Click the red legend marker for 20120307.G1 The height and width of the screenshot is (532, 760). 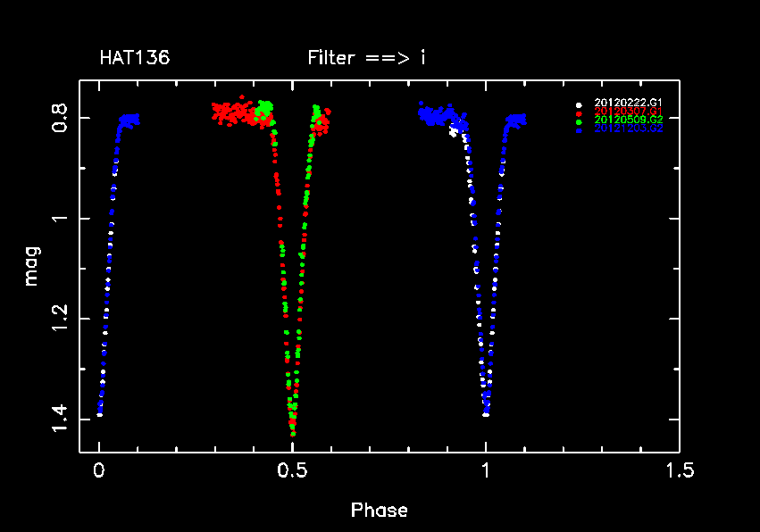tap(580, 112)
